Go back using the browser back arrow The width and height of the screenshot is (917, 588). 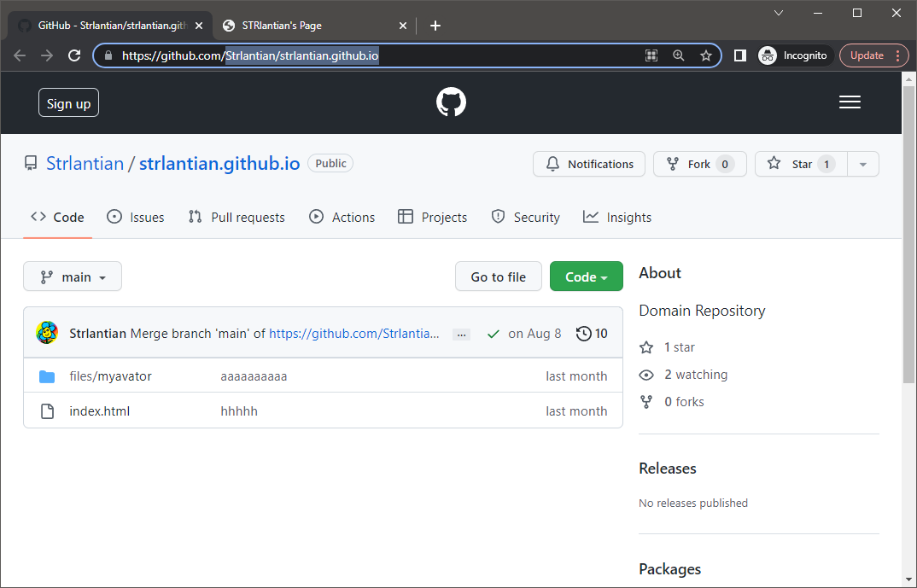(20, 55)
